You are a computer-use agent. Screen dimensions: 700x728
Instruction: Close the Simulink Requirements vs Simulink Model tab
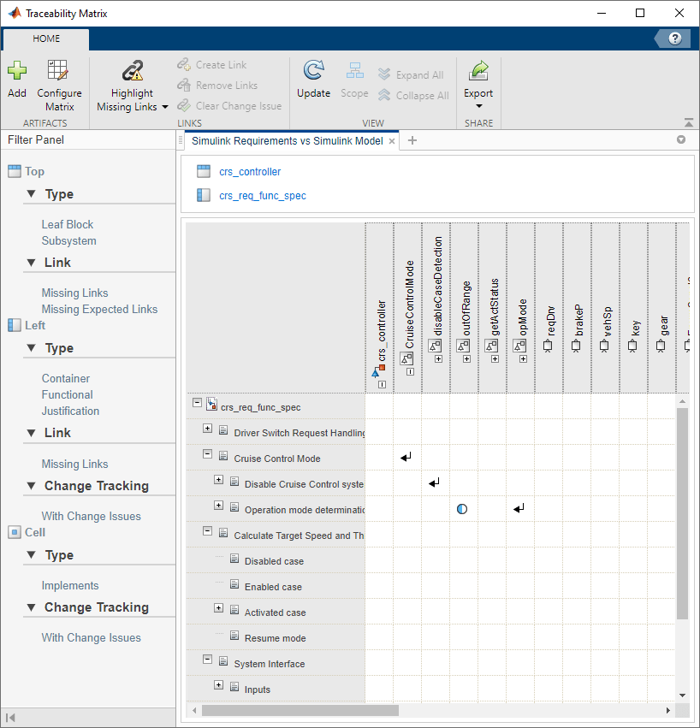(x=392, y=141)
